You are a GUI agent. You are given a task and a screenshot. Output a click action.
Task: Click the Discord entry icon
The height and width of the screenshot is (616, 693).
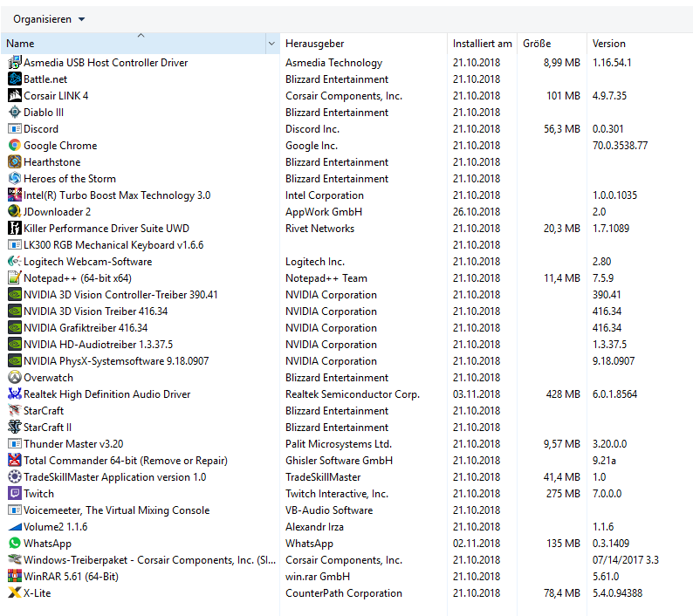[x=15, y=128]
